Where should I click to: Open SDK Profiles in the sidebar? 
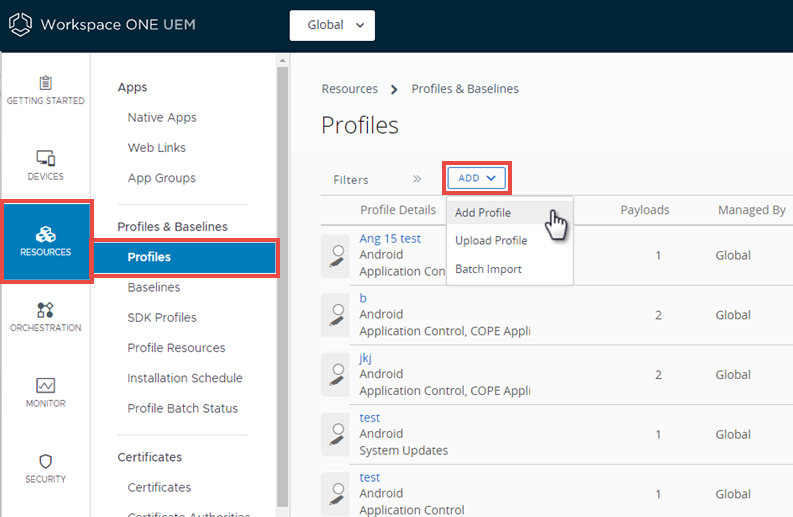coord(162,318)
